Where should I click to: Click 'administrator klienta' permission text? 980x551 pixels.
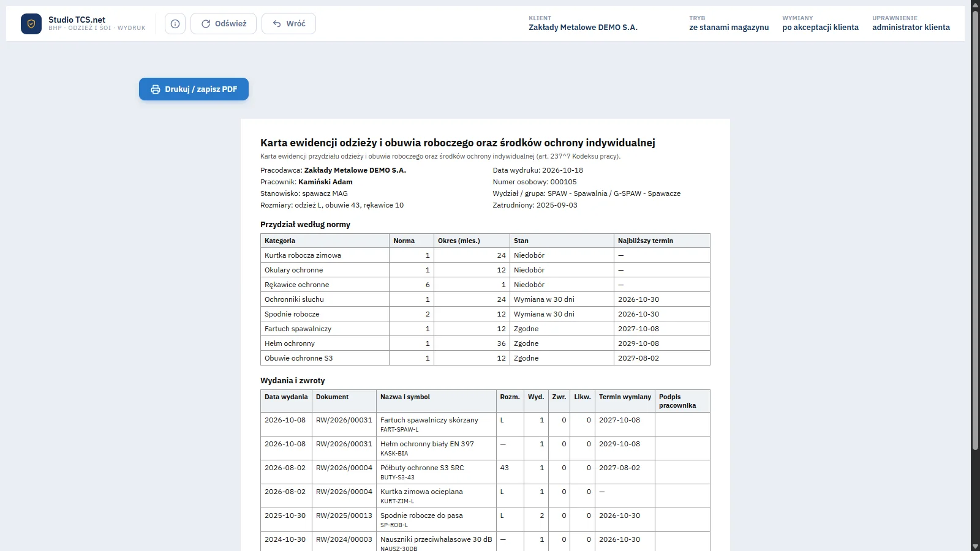click(911, 28)
